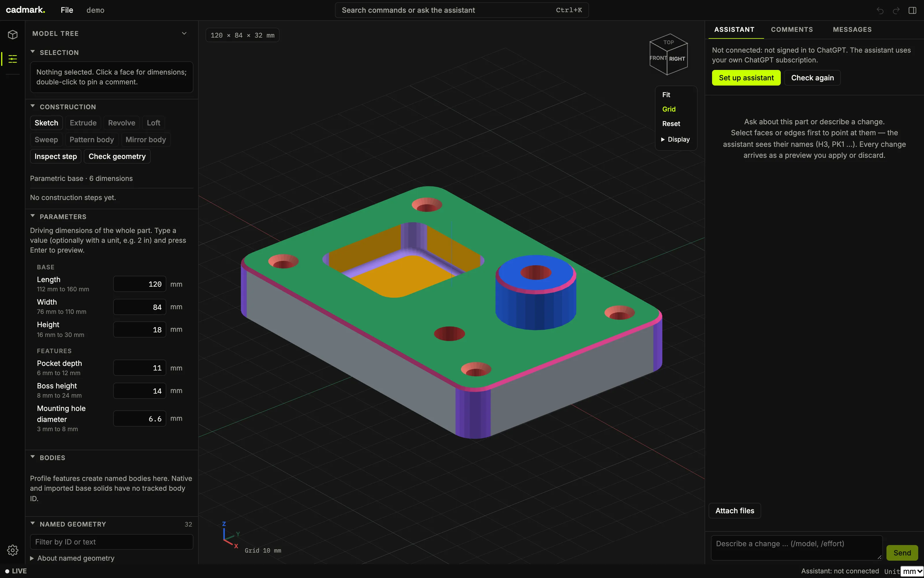Collapse the Named Geometry section
The height and width of the screenshot is (578, 924).
(32, 524)
